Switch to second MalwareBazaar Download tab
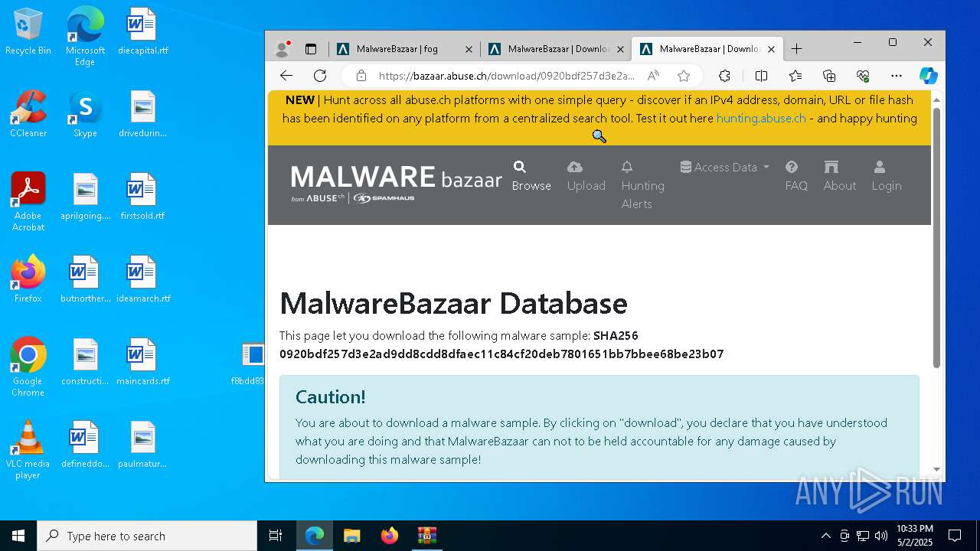 point(557,49)
